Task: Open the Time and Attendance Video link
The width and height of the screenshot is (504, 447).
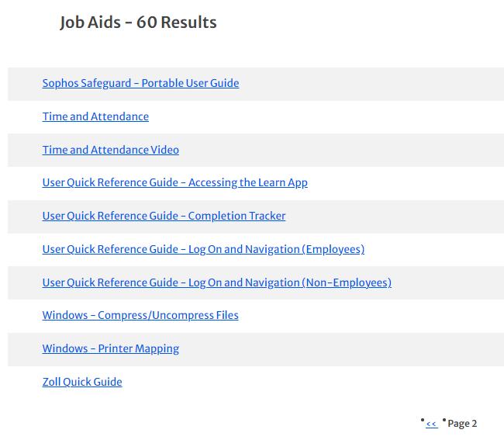Action: pyautogui.click(x=110, y=150)
